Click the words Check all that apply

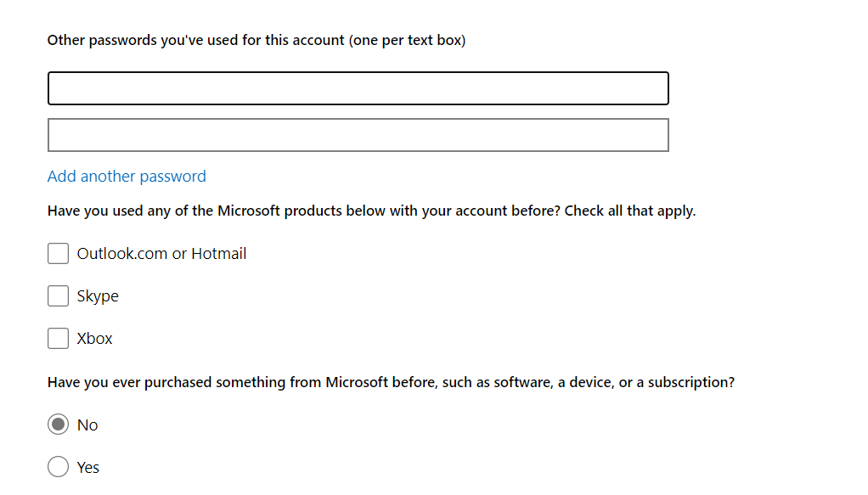click(630, 211)
